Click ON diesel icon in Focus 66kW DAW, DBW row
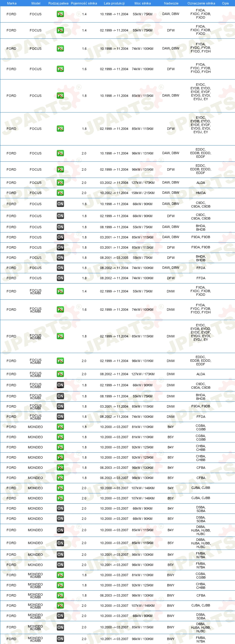This screenshot has width=235, height=644. point(60,204)
